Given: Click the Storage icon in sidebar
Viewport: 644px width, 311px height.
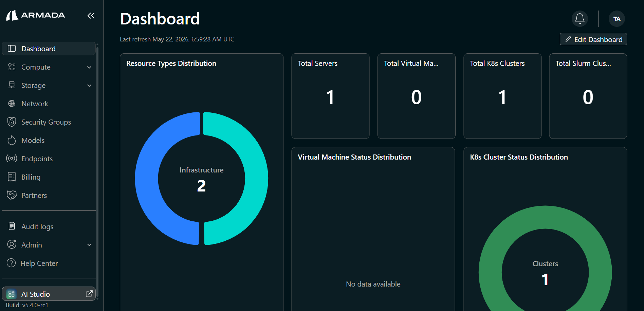Looking at the screenshot, I should coord(12,85).
